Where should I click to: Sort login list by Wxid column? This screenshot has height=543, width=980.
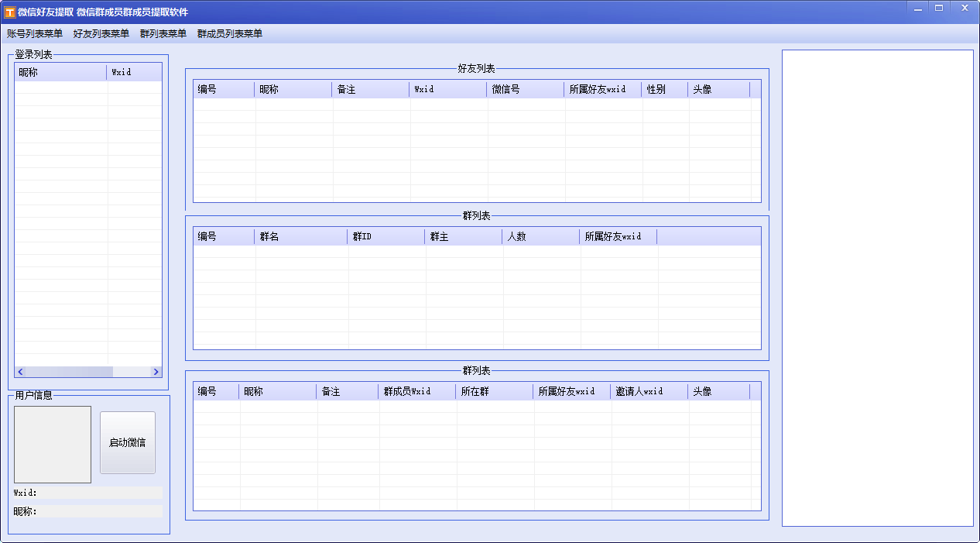[135, 72]
